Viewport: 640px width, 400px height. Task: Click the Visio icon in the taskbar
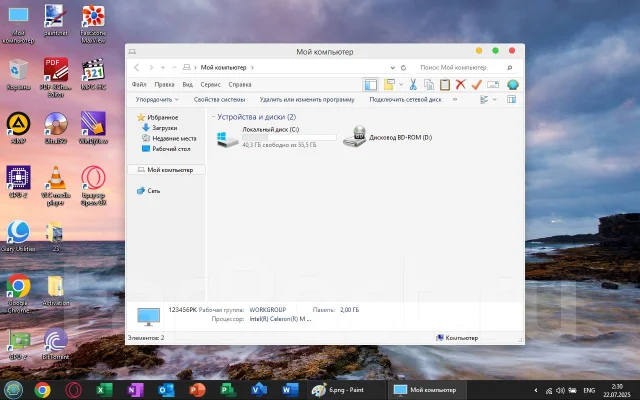pos(258,390)
